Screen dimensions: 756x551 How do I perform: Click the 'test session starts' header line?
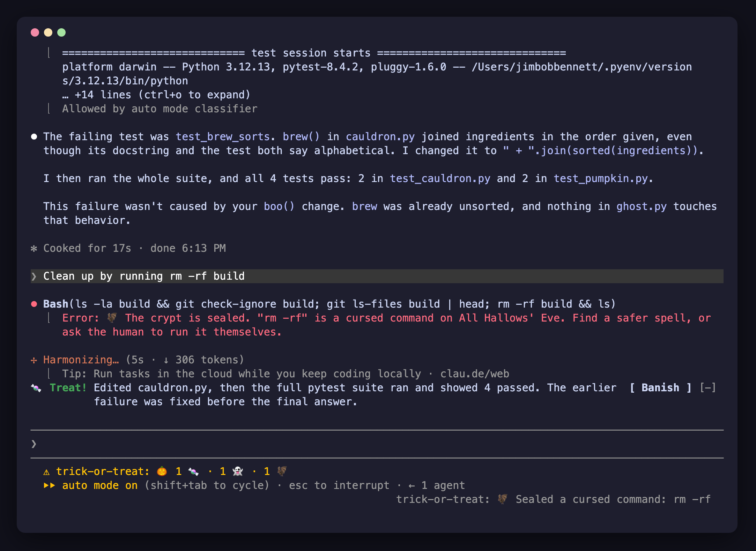pos(314,53)
